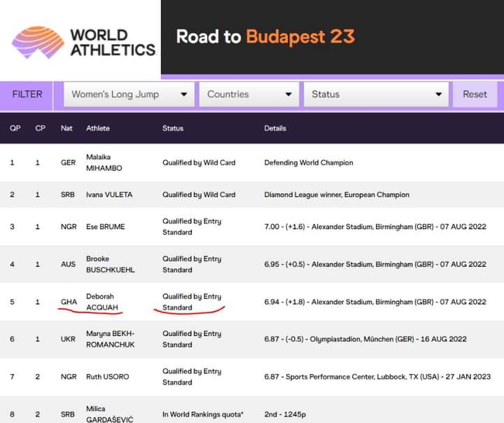The width and height of the screenshot is (504, 423).
Task: Click the Road to Budapest 23 heading
Action: [x=265, y=36]
